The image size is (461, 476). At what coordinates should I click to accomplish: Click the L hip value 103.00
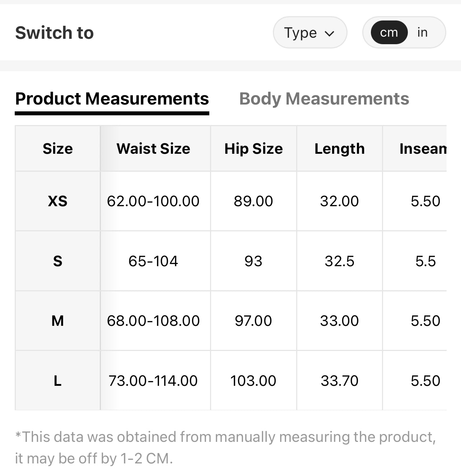point(253,381)
